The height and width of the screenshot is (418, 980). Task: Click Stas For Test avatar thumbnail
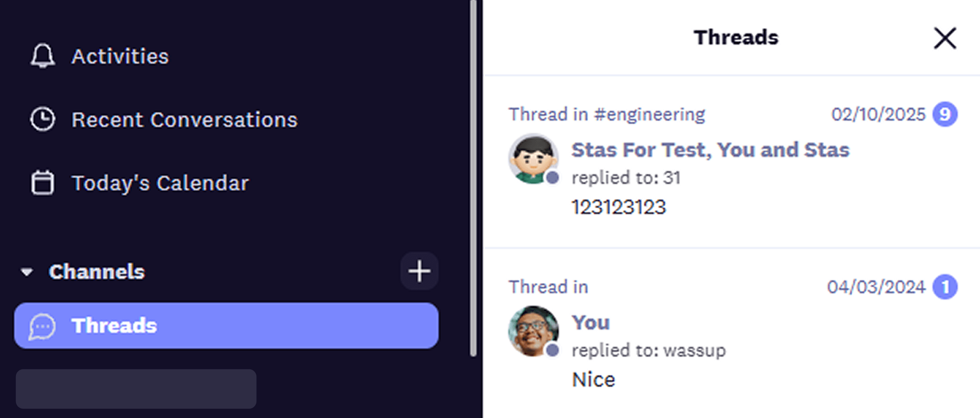533,158
